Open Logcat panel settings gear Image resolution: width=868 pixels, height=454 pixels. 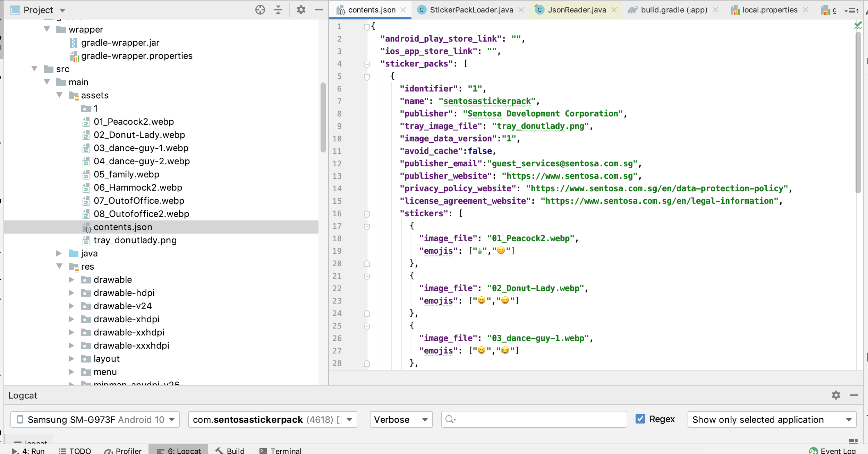coord(836,395)
